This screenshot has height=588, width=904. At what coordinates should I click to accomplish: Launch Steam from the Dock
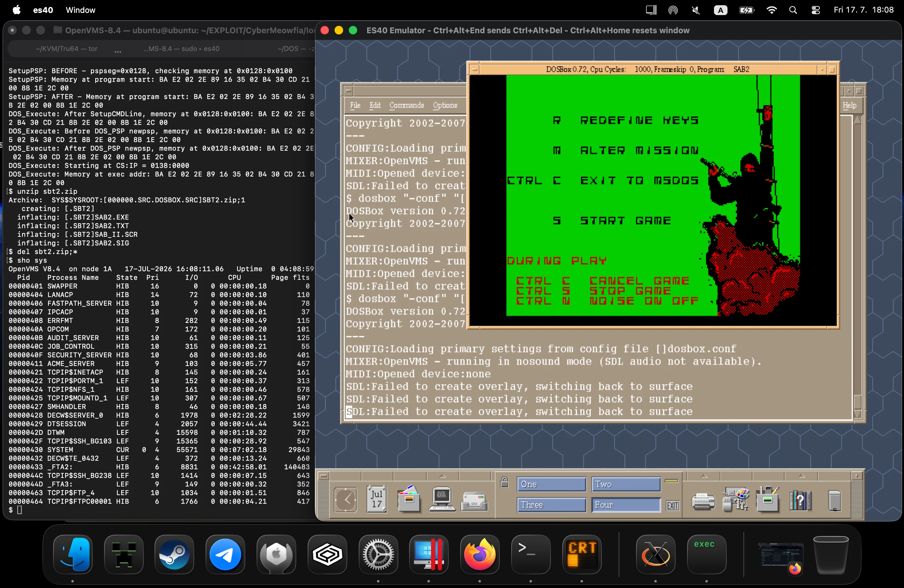174,554
